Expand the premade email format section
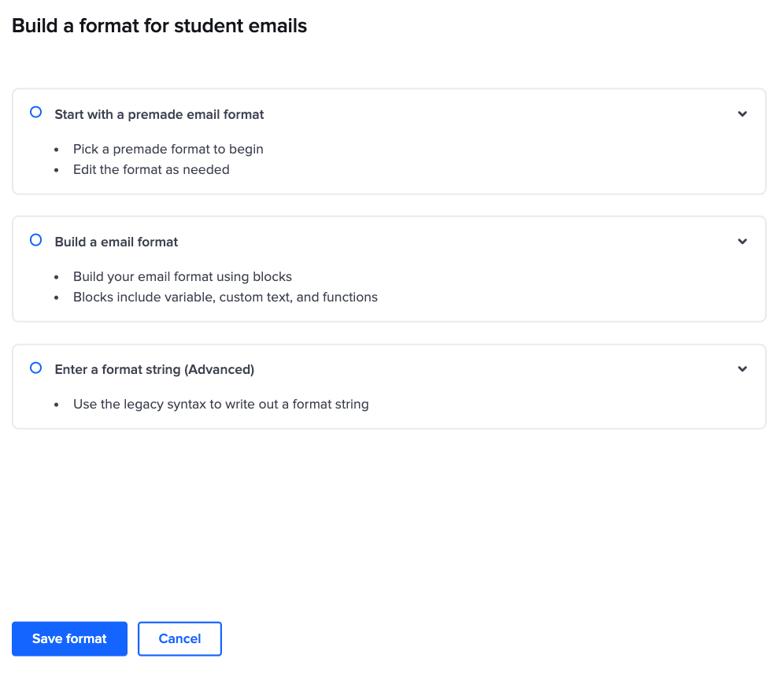Image resolution: width=784 pixels, height=673 pixels. [x=741, y=114]
